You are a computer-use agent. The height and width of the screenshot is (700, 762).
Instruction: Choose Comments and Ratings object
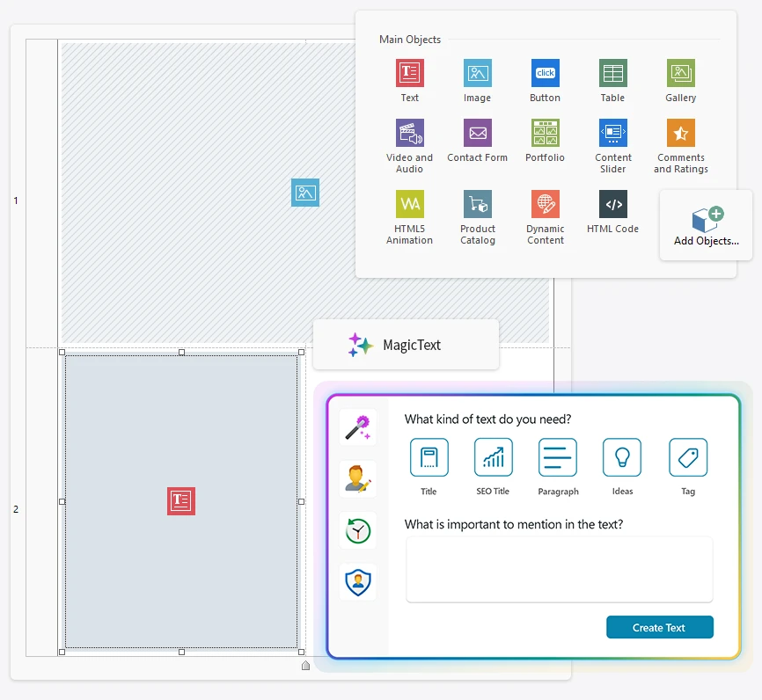pyautogui.click(x=680, y=134)
